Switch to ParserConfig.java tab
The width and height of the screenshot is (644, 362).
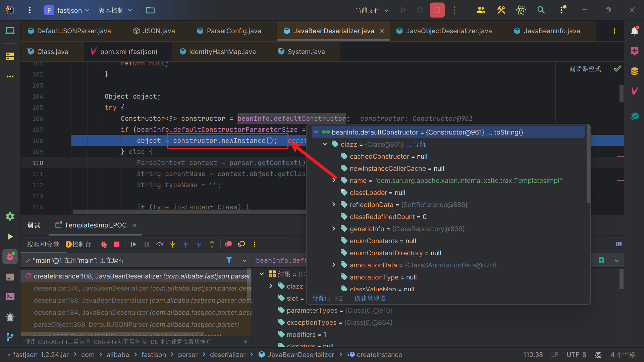[x=229, y=31]
